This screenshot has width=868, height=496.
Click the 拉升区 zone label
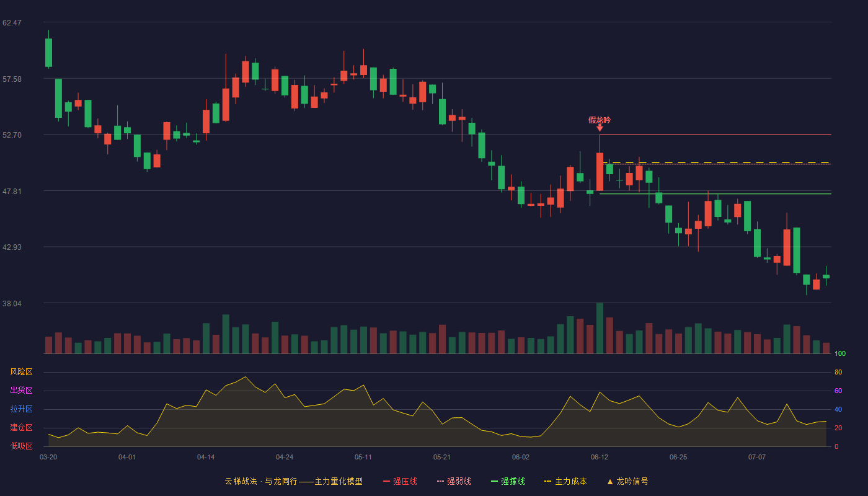[x=21, y=409]
